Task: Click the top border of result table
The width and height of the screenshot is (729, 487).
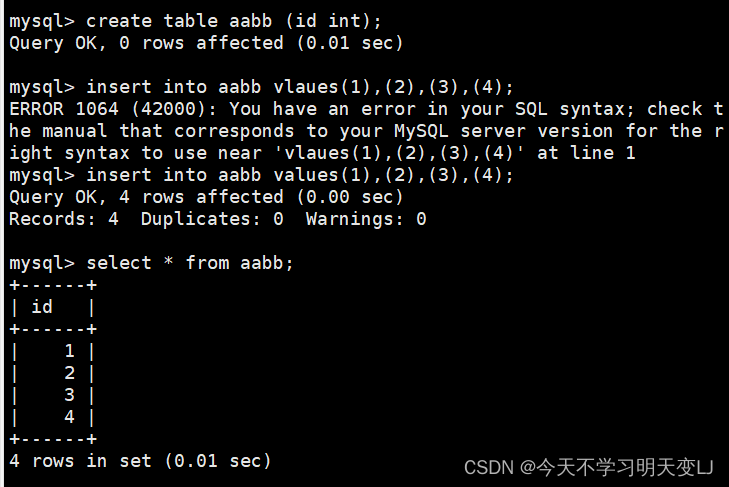Action: 53,285
